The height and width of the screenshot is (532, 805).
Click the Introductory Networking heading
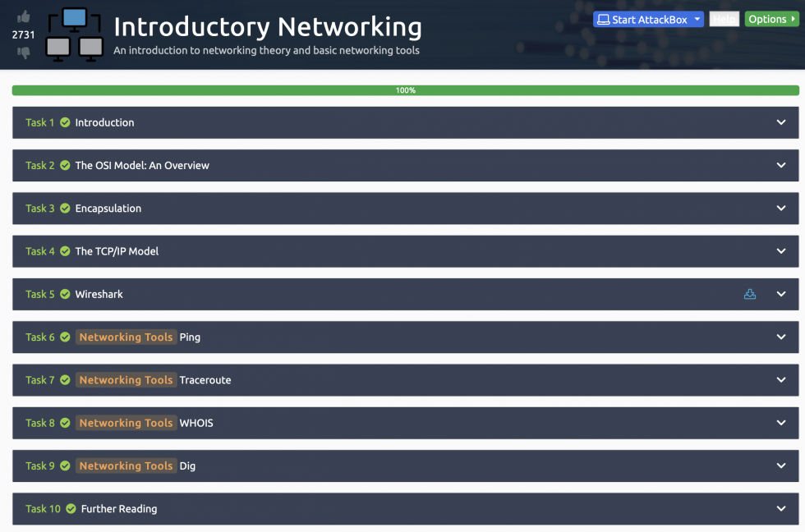coord(268,26)
